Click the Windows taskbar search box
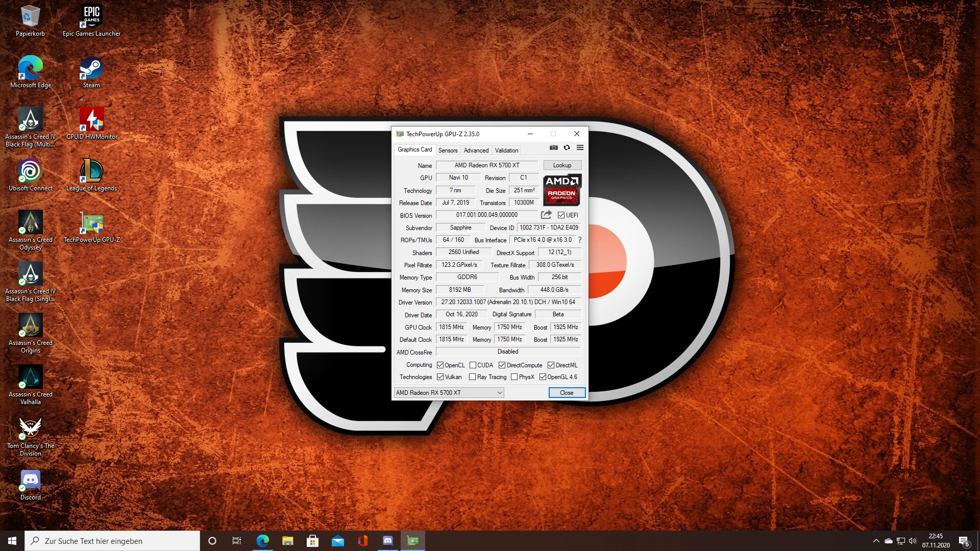Viewport: 980px width, 551px height. pyautogui.click(x=112, y=541)
